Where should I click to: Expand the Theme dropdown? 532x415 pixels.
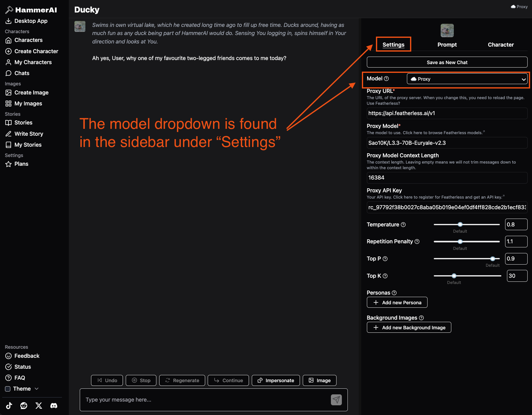coord(22,389)
